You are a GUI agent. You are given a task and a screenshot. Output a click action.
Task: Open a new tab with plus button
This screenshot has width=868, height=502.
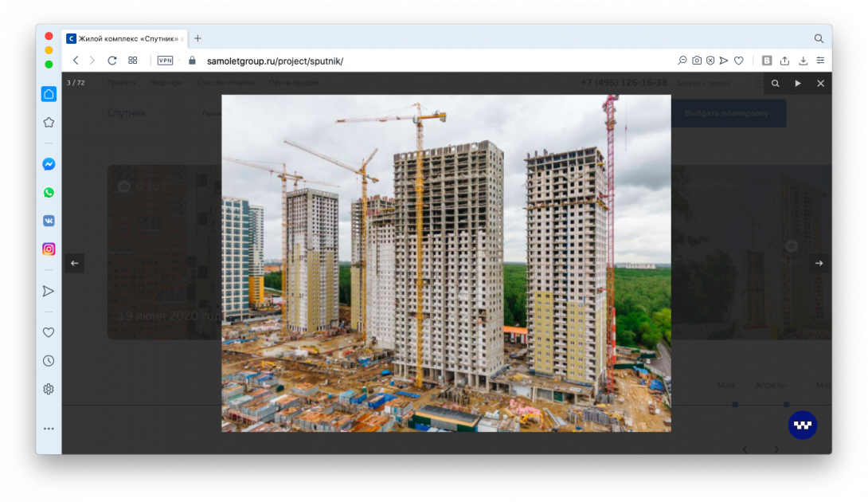pos(197,38)
